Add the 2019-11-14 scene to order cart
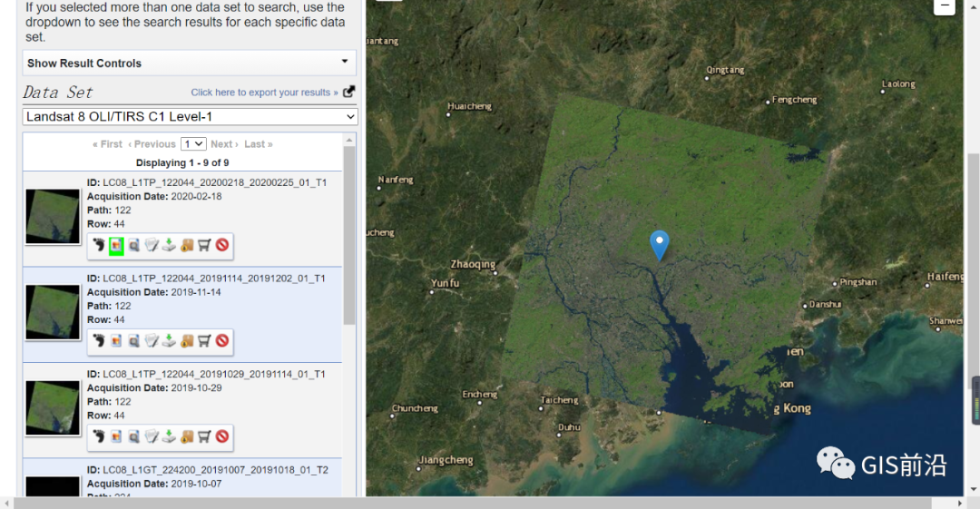Screen dimensions: 980x509 point(204,341)
